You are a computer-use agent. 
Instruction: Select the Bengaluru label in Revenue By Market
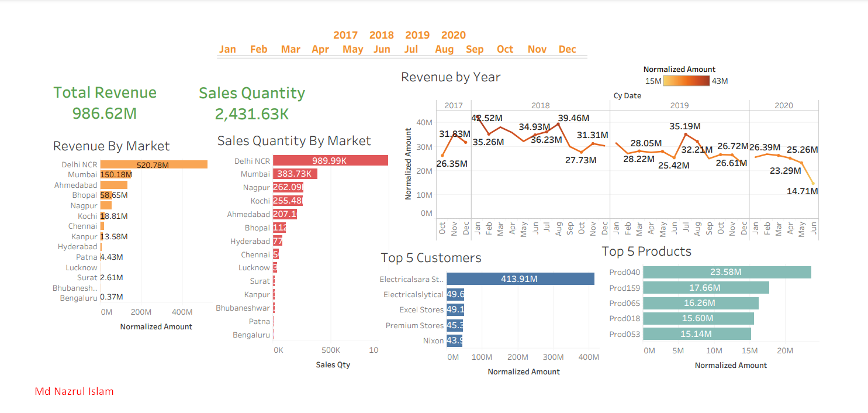tap(79, 297)
